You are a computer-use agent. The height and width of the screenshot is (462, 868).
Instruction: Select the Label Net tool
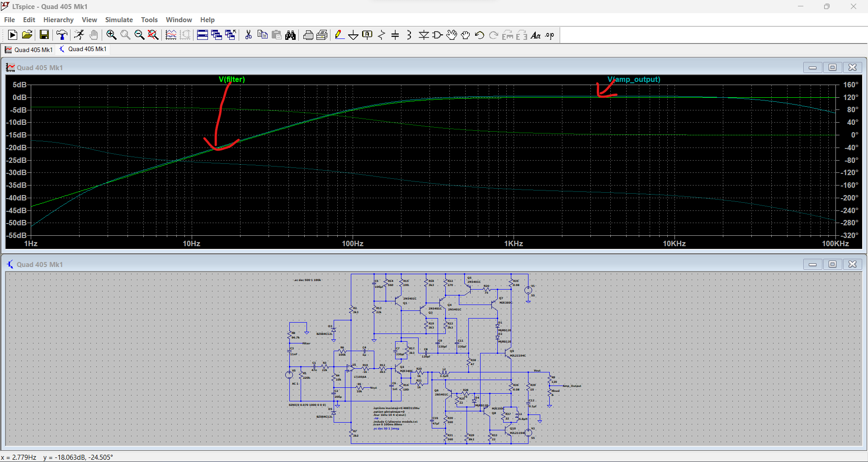click(368, 35)
